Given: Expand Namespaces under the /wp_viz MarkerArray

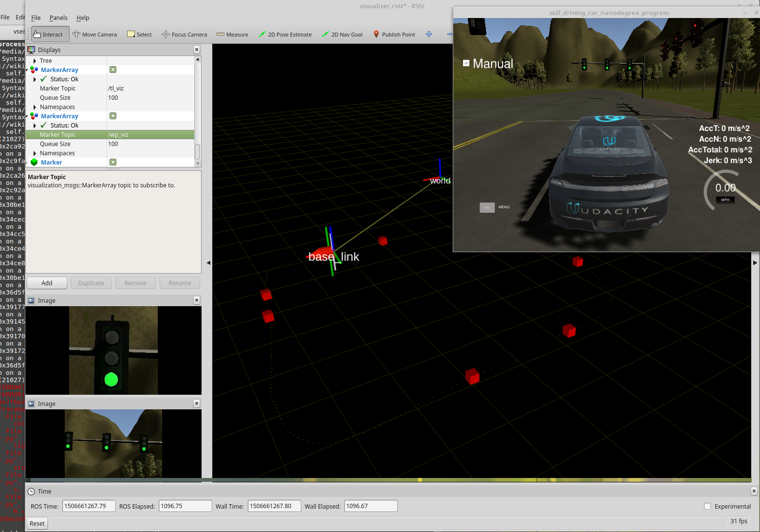Looking at the screenshot, I should 35,153.
